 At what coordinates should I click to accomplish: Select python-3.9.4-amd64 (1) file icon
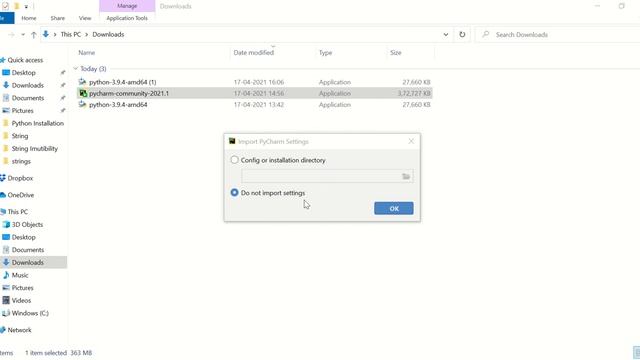[82, 82]
